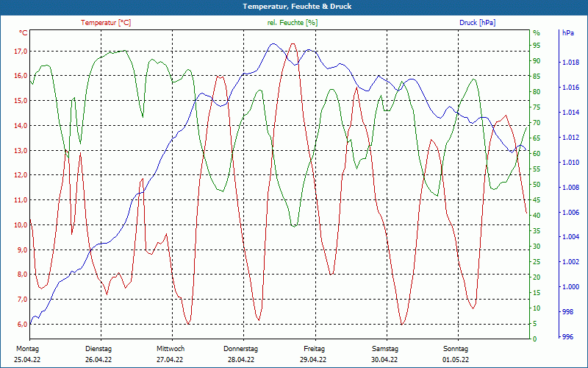Click the 'Sonntag' day label
This screenshot has height=368, width=588.
pos(456,349)
